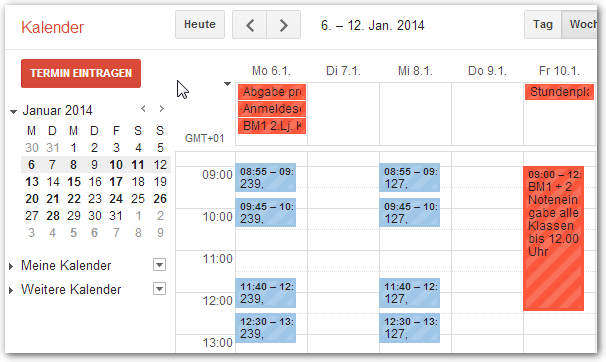Open Wednesday's 11:40 event 127
This screenshot has width=606, height=362.
[409, 293]
